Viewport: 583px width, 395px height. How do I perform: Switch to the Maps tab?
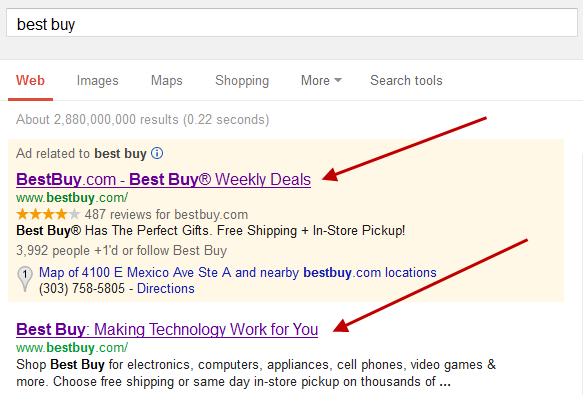[x=167, y=80]
